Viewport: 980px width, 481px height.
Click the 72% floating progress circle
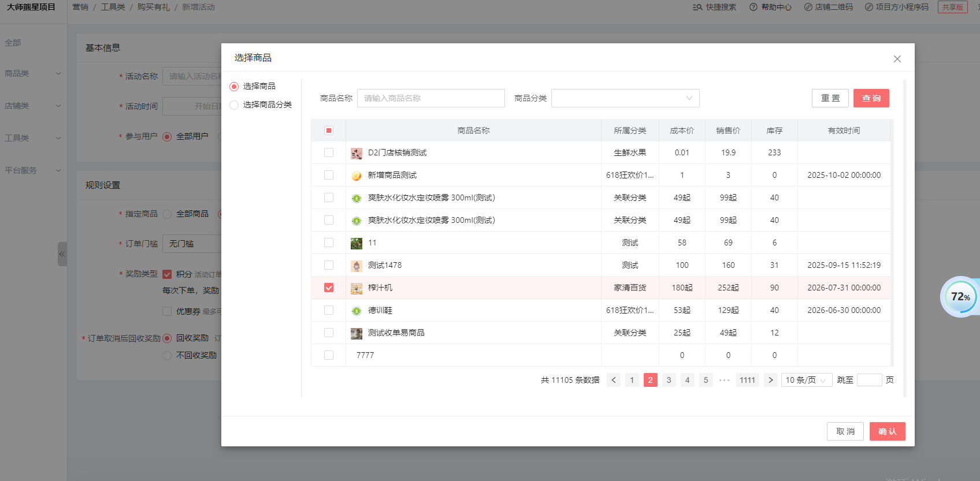pyautogui.click(x=960, y=297)
